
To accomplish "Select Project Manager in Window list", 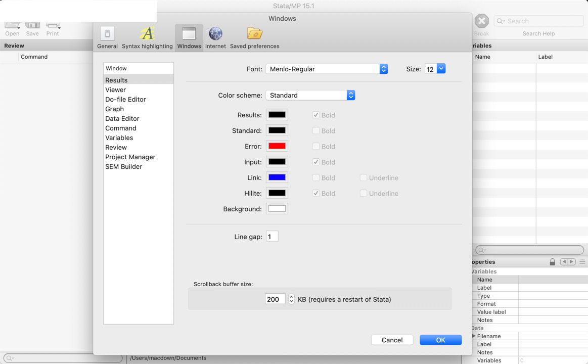I will point(139,157).
